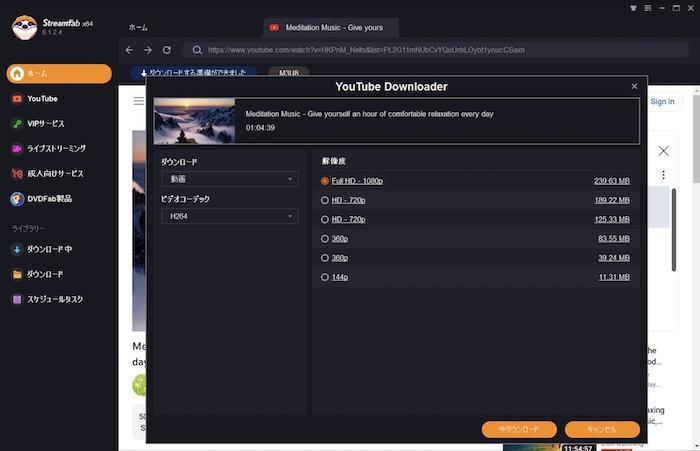Open ライブストリーミング in sidebar

click(48, 149)
